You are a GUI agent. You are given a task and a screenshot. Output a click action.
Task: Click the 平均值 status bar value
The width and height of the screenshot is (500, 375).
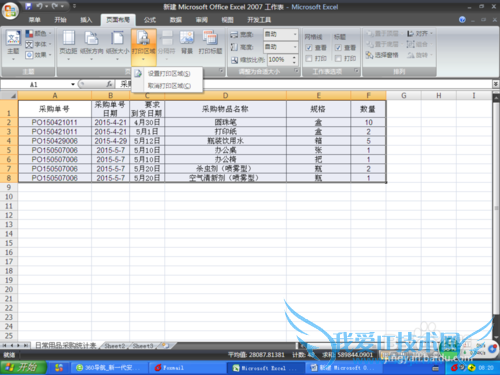(x=256, y=355)
